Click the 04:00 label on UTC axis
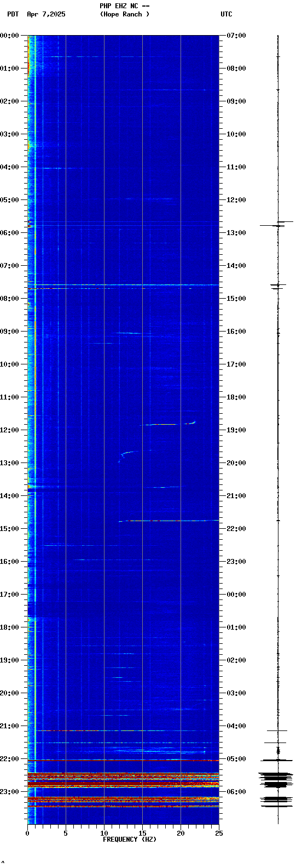The image size is (302, 868). [x=236, y=726]
